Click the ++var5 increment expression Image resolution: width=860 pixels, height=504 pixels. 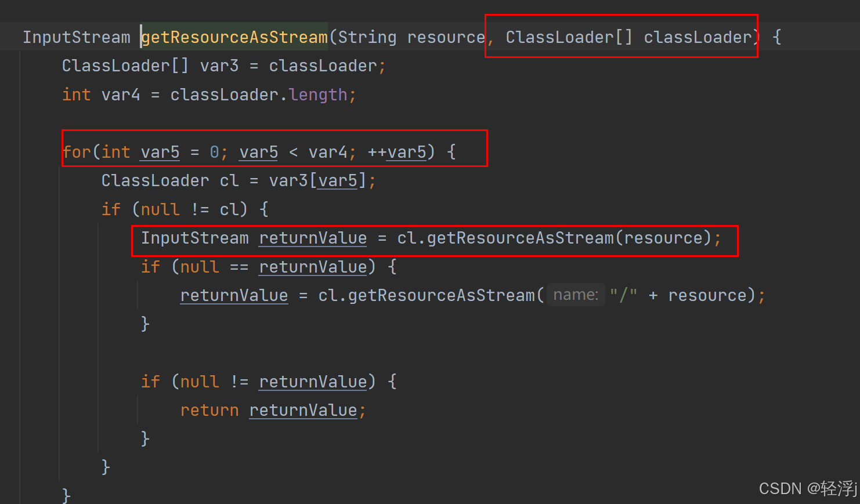coord(397,152)
